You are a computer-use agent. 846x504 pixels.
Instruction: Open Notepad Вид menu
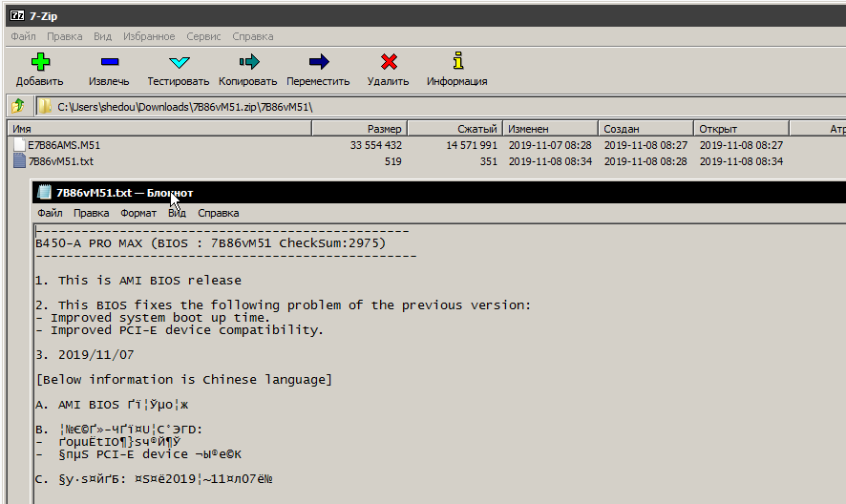click(177, 213)
